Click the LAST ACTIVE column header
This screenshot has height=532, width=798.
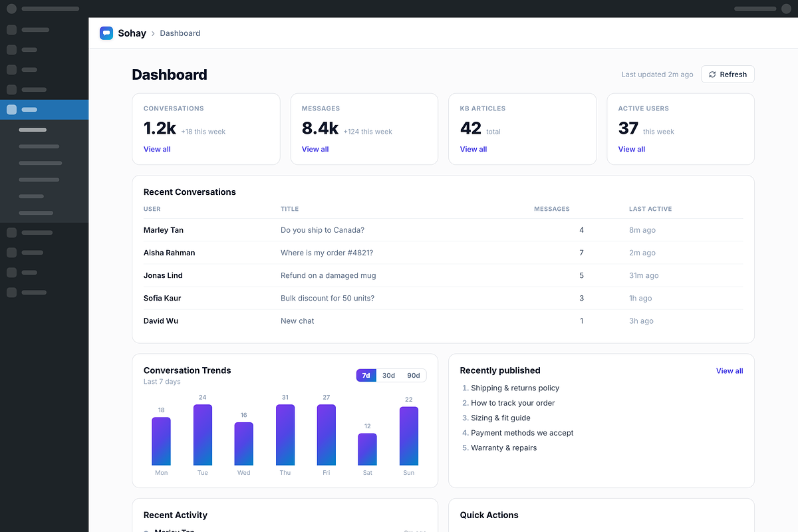point(650,209)
